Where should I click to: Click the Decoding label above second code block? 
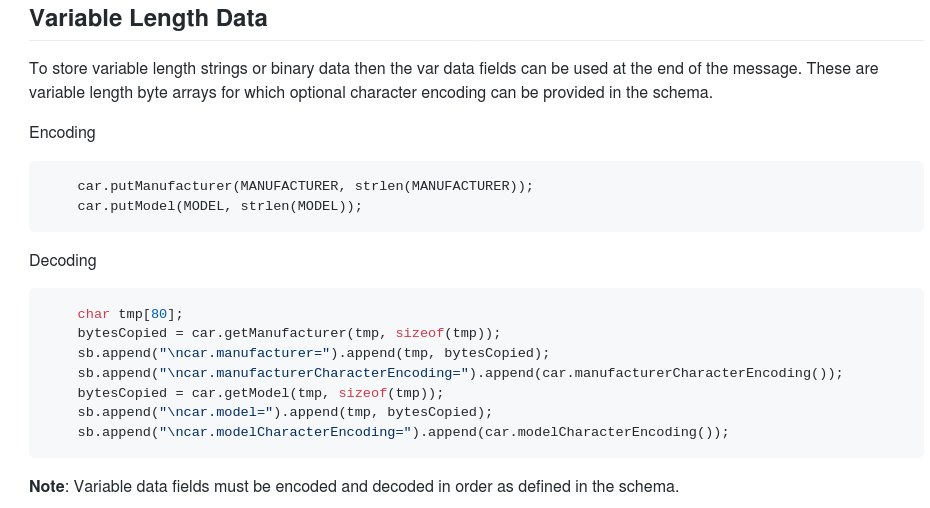pos(63,261)
